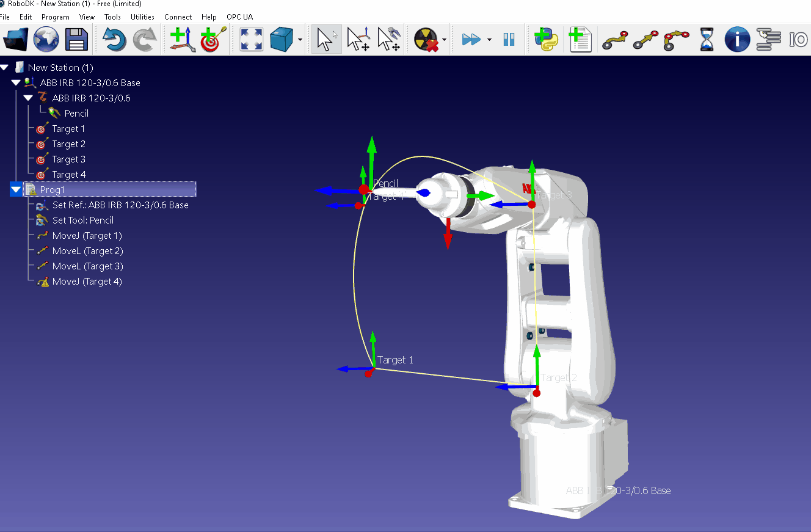Add linear move instruction icon

646,40
